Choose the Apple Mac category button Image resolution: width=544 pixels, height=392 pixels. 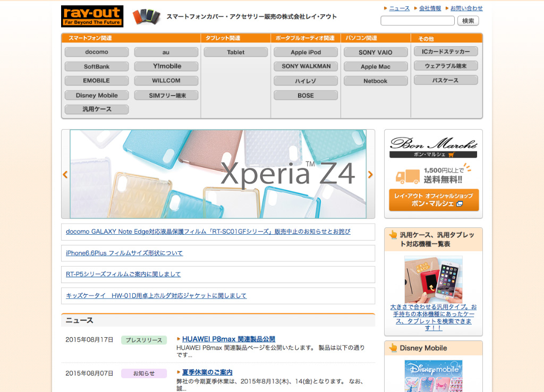point(376,67)
